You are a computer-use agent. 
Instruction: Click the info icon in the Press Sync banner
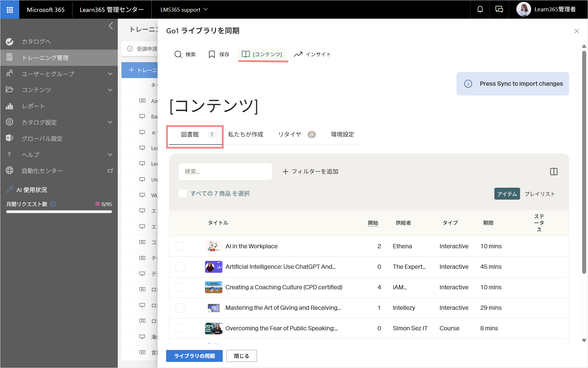pos(468,84)
